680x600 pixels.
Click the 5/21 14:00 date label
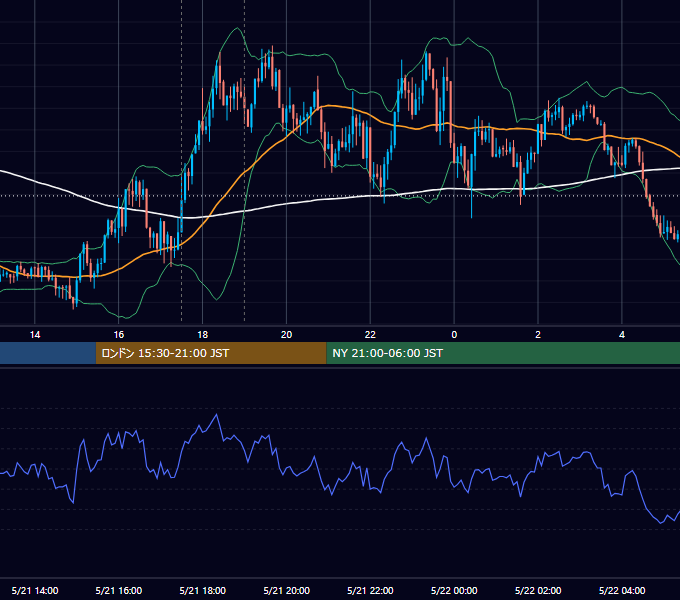35,590
